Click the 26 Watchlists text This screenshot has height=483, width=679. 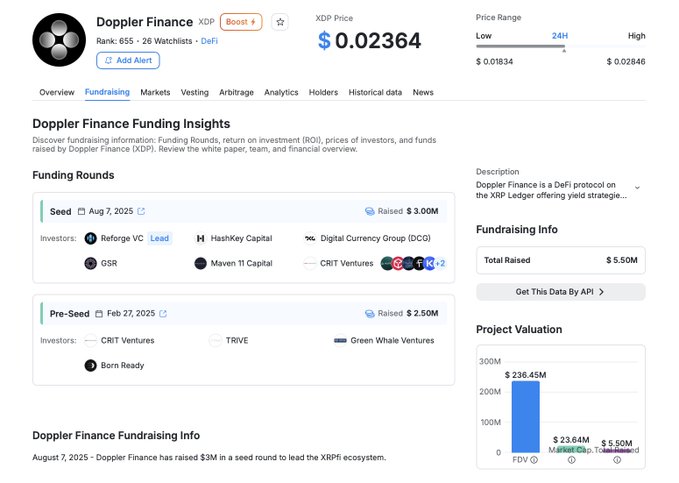click(x=167, y=41)
